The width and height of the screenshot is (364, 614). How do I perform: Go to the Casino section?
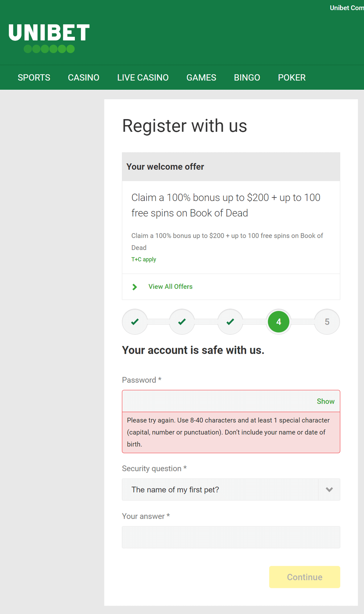point(84,77)
